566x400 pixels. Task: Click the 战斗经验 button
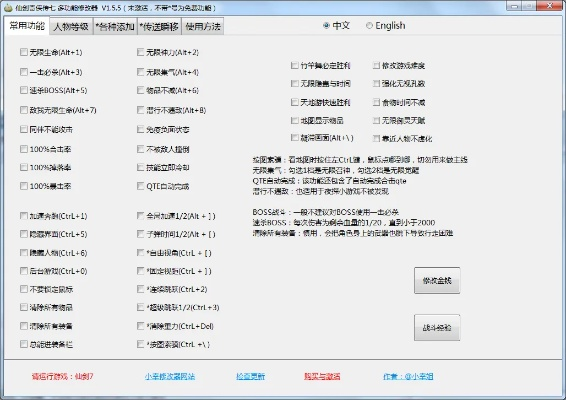click(x=437, y=327)
